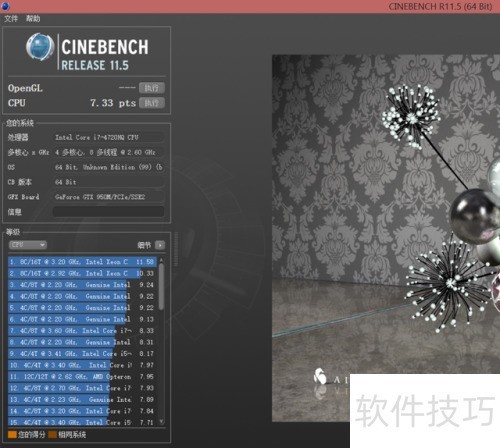Click the 相同系统 legend swatch
Screen dimensions: 500x448
(x=52, y=435)
